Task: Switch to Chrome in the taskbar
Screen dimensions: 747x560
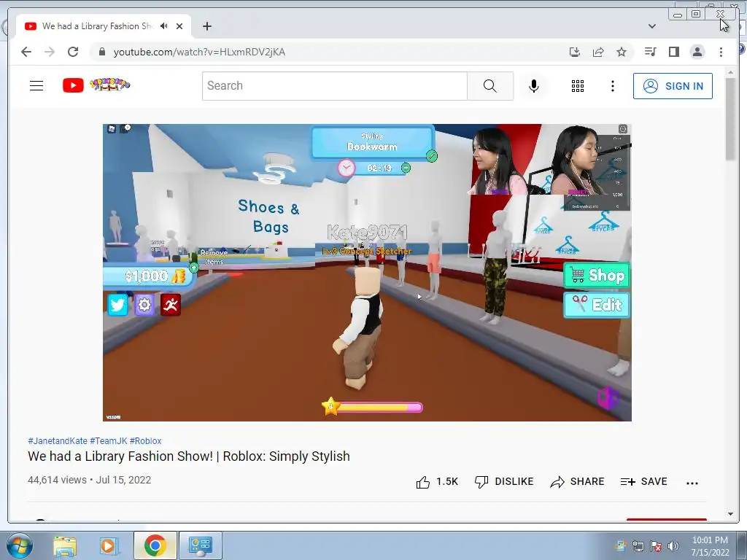Action: (155, 545)
